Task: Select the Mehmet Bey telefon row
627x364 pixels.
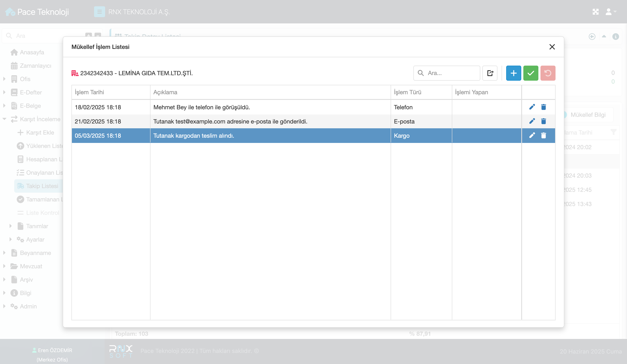Action: coord(201,107)
